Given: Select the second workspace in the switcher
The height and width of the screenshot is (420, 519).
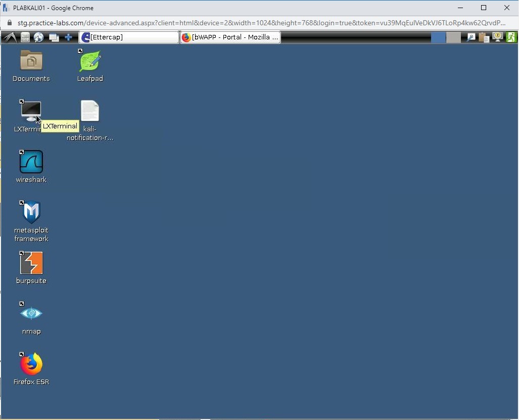Looking at the screenshot, I should (x=452, y=37).
